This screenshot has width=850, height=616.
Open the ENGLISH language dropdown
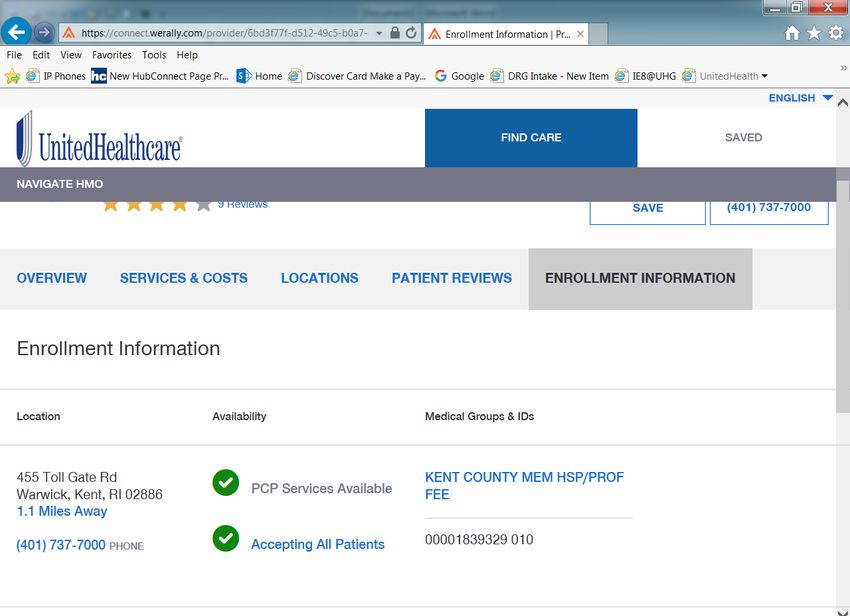tap(800, 98)
